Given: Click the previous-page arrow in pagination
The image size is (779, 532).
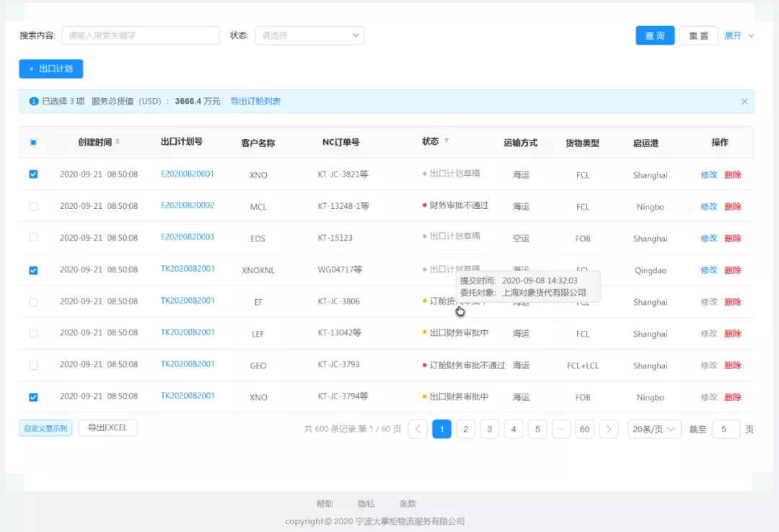Looking at the screenshot, I should [x=417, y=428].
